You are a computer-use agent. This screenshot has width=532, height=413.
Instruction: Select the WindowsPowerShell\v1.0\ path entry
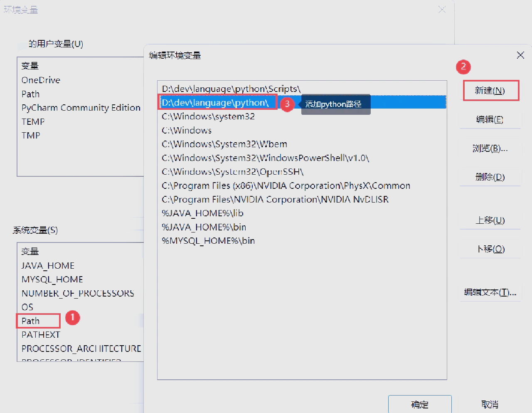point(265,158)
